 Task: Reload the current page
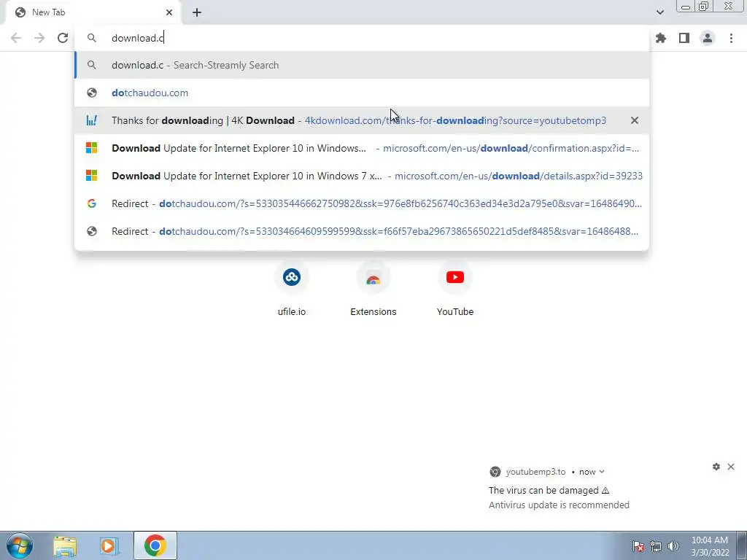pyautogui.click(x=63, y=38)
